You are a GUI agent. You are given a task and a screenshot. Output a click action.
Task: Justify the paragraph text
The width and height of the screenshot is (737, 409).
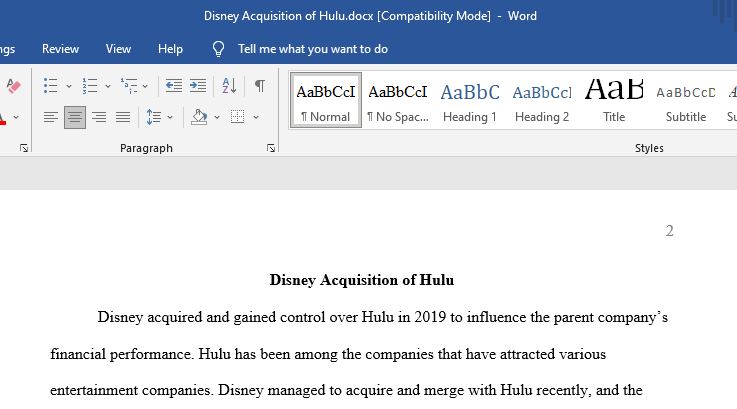tap(123, 117)
